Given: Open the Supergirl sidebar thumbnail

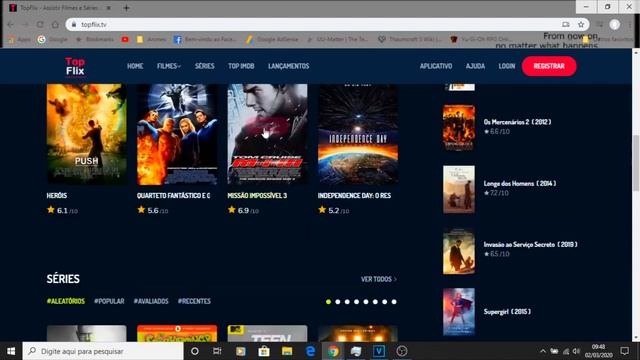Looking at the screenshot, I should [459, 312].
